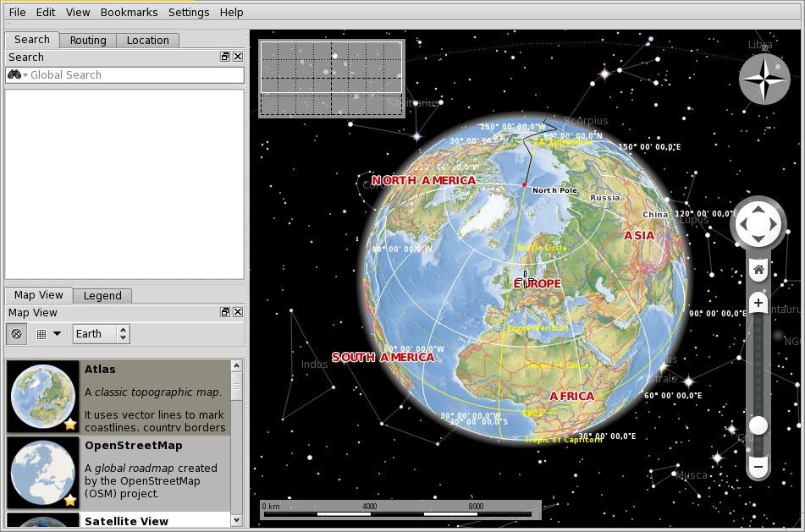Screen dimensions: 805x532
Task: Click the zoom slider handle
Action: click(758, 425)
